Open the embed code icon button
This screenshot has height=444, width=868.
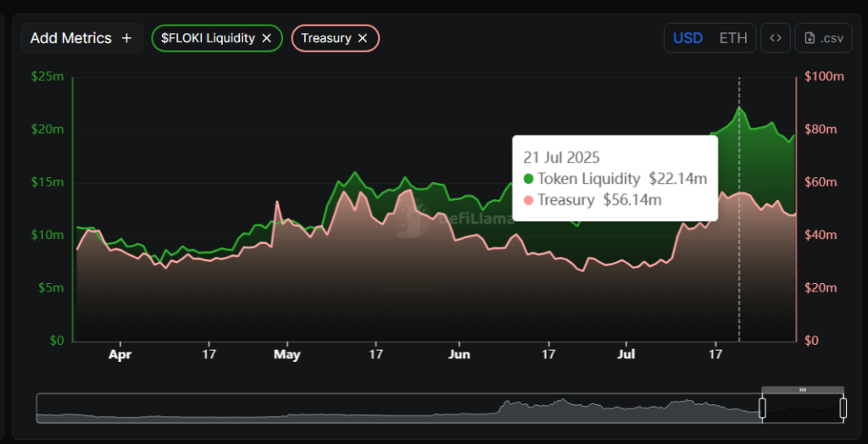pyautogui.click(x=774, y=38)
